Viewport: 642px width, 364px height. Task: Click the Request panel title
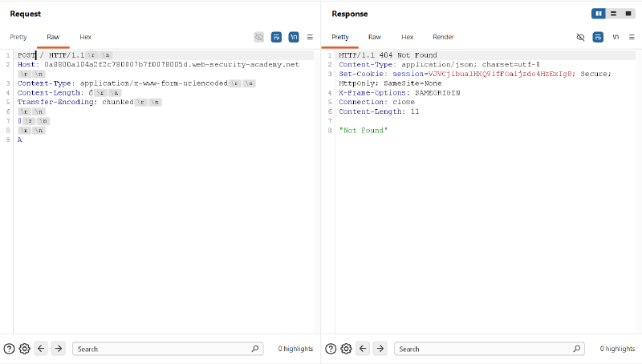pos(26,14)
